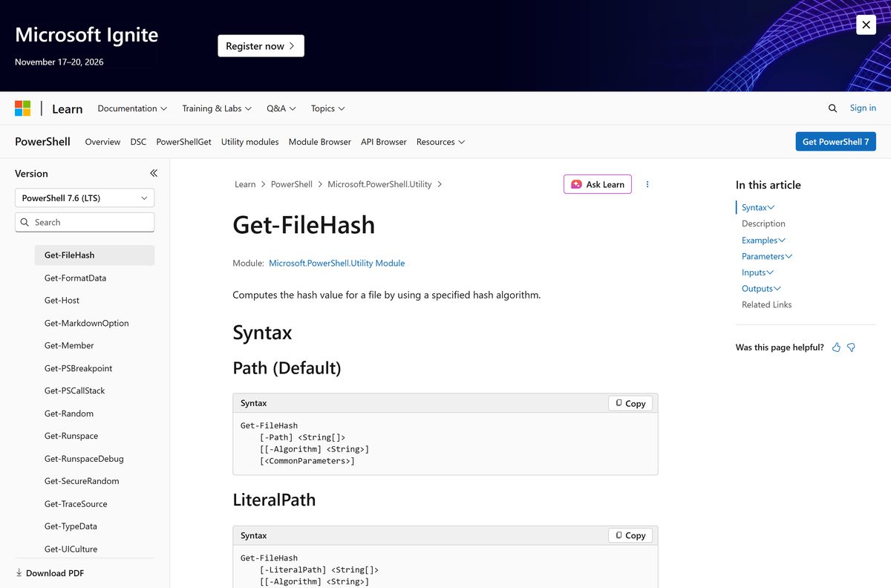Image resolution: width=891 pixels, height=588 pixels.
Task: Open Learn breadcrumb link
Action: 245,184
